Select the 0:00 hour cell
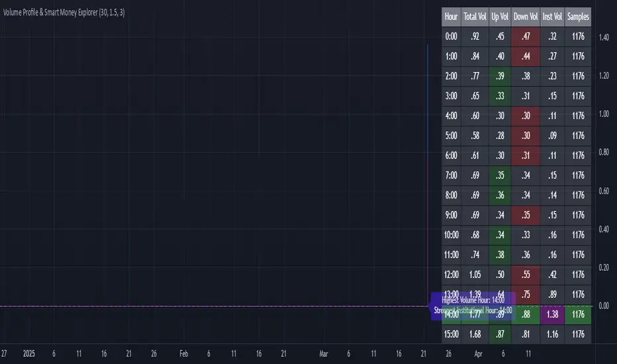The image size is (617, 364). click(x=451, y=36)
